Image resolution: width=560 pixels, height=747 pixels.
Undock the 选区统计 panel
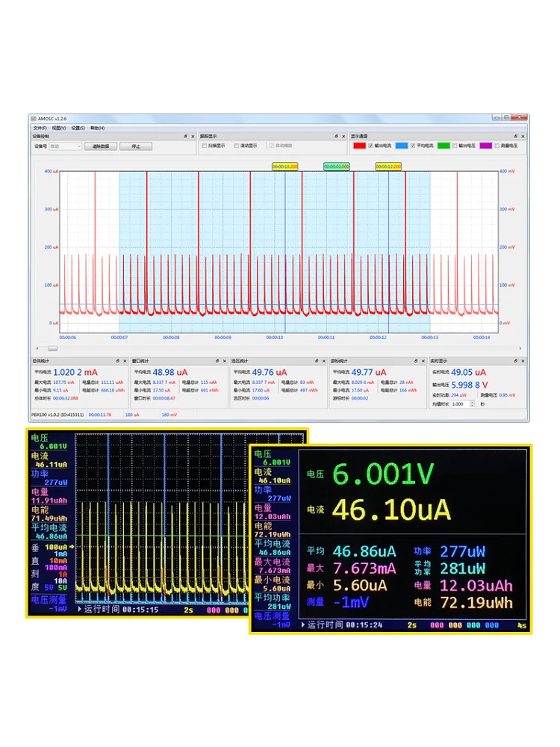click(317, 361)
